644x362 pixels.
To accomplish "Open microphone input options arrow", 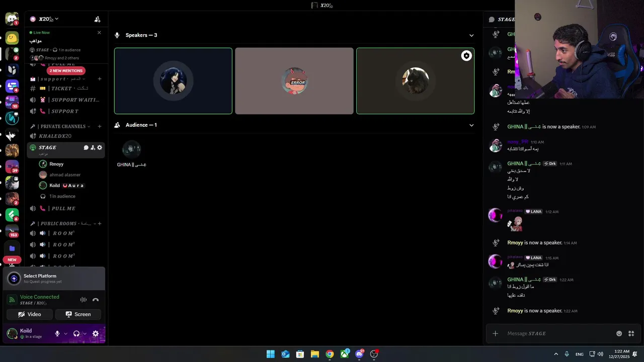I will click(x=66, y=334).
